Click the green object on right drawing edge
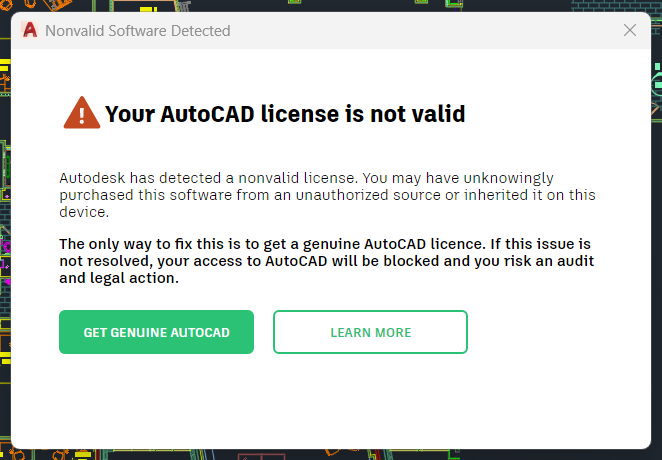Viewport: 662px width, 460px height. (657, 82)
